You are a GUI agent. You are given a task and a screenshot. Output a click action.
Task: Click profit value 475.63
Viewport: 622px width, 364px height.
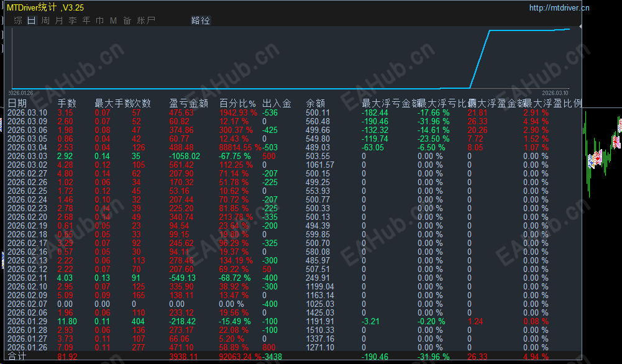point(181,112)
